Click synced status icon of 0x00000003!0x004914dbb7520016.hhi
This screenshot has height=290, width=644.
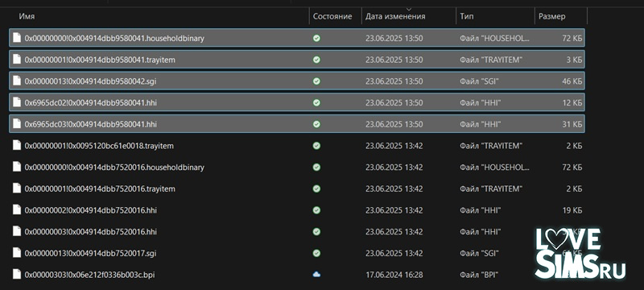click(316, 232)
